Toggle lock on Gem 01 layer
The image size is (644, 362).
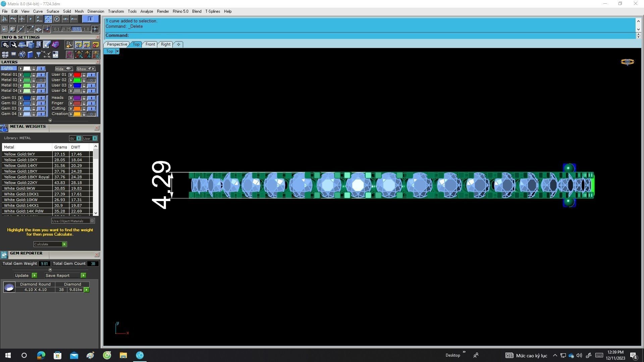coord(34,98)
